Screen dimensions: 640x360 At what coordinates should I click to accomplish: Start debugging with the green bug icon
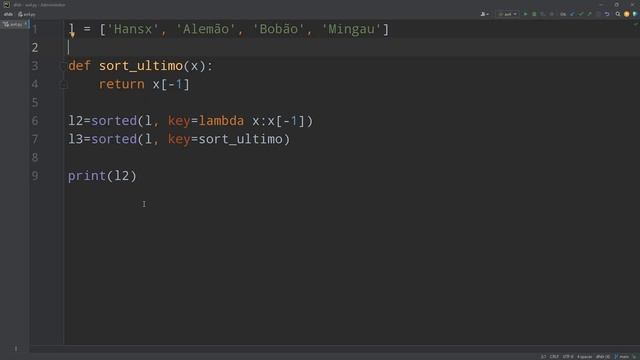[x=534, y=14]
